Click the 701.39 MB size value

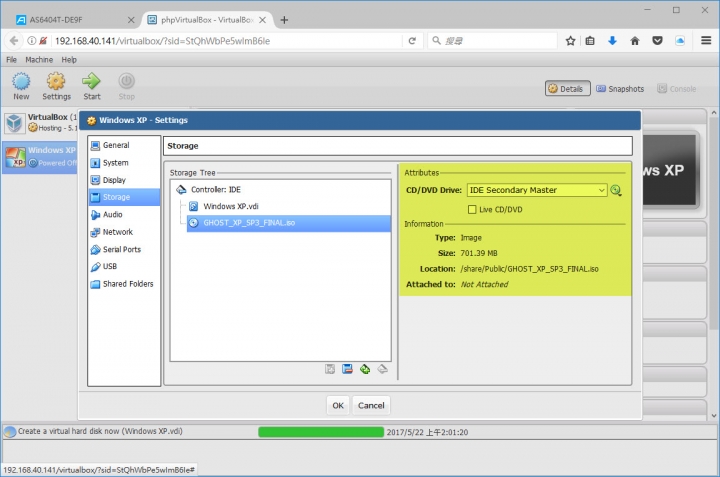(479, 253)
